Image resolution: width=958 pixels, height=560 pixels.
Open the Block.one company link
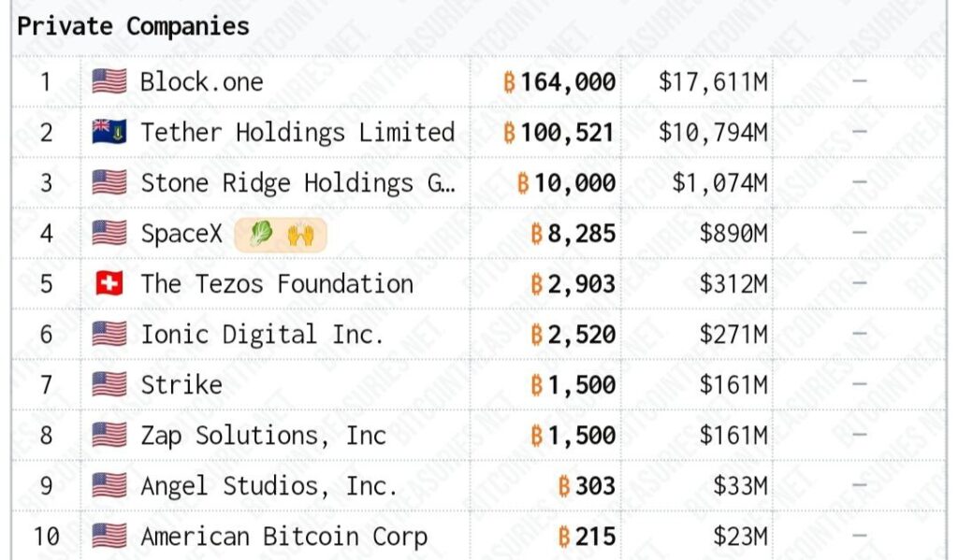point(201,82)
